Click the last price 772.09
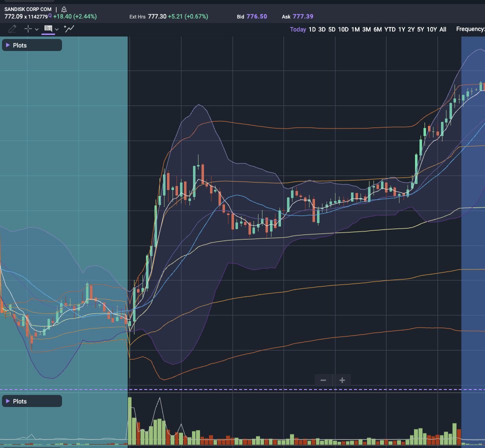This screenshot has height=448, width=485. [x=13, y=16]
